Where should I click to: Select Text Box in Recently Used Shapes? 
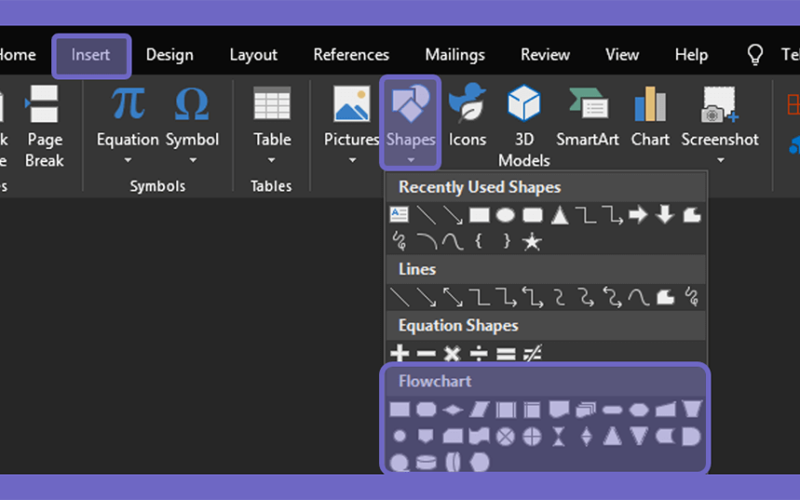coord(399,215)
